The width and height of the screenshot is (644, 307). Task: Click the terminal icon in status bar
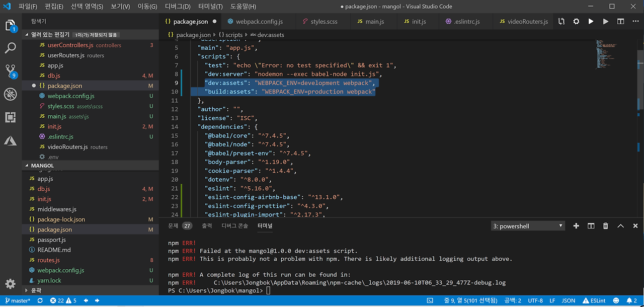[431, 301]
